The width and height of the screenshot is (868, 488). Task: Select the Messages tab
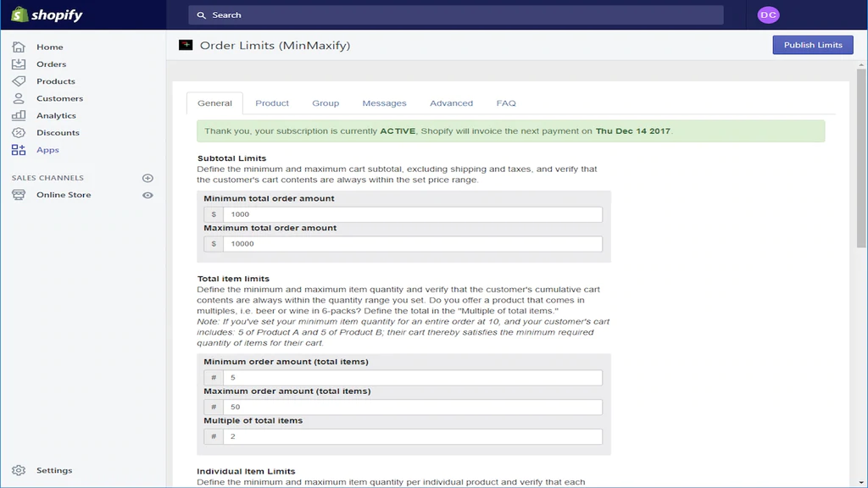384,103
